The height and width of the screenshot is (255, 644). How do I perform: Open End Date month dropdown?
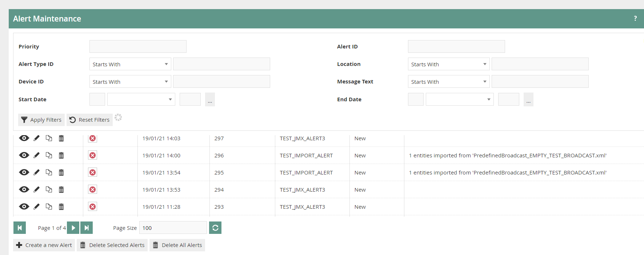pos(460,99)
